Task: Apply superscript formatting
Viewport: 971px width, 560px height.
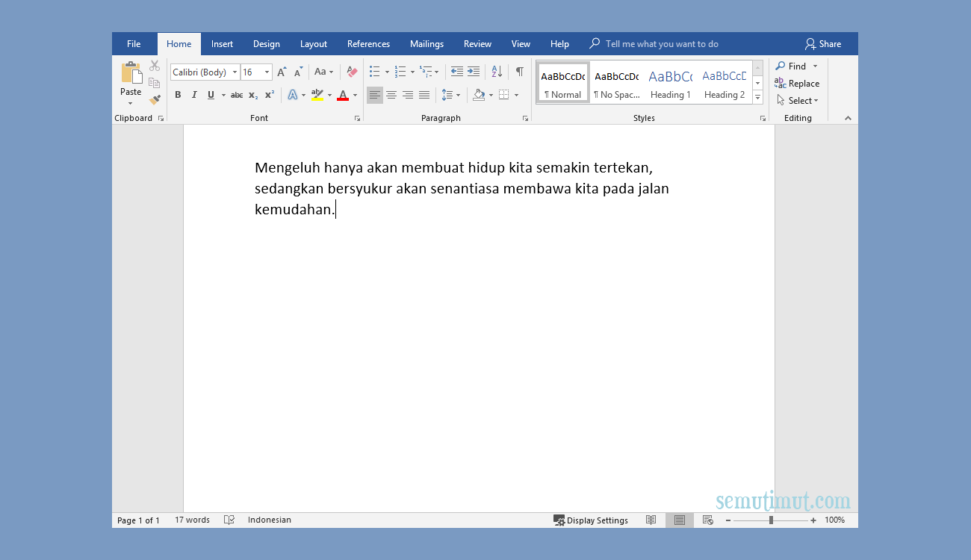Action: 270,95
